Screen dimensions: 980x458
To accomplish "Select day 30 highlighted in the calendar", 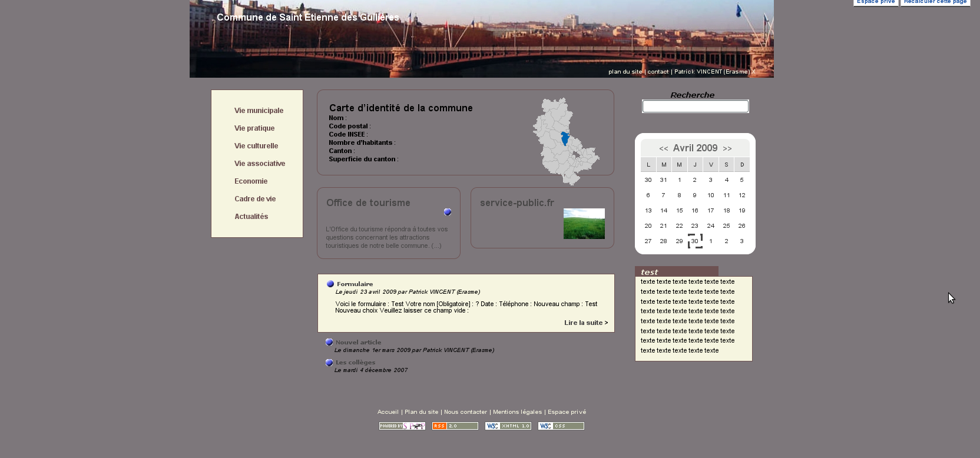I will pyautogui.click(x=695, y=241).
